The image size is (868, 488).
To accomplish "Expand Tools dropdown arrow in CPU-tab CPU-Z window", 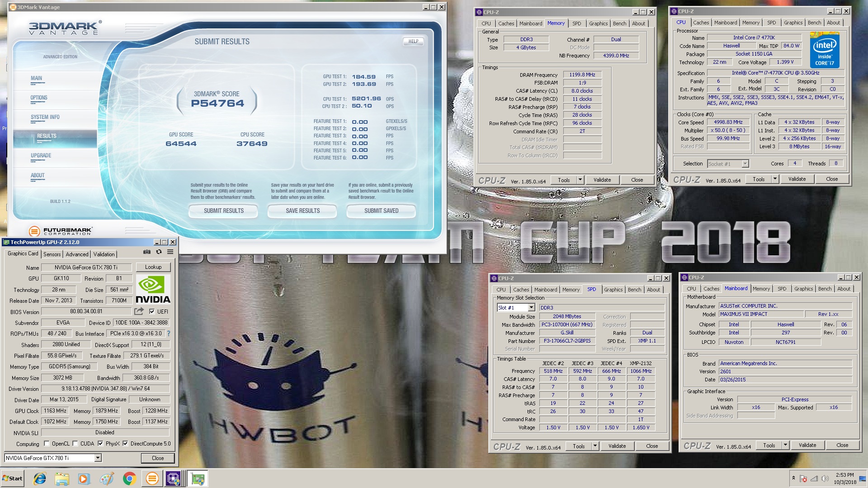I will [x=775, y=179].
